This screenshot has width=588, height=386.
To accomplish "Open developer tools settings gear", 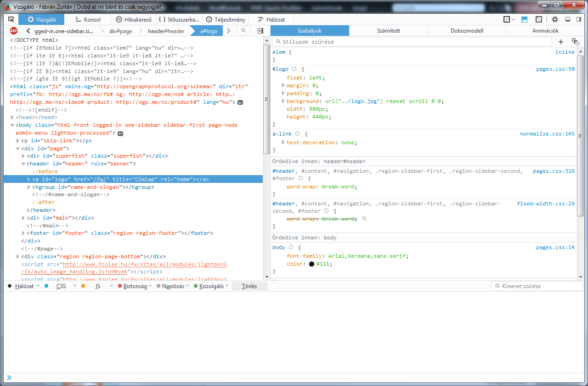I will coord(555,19).
